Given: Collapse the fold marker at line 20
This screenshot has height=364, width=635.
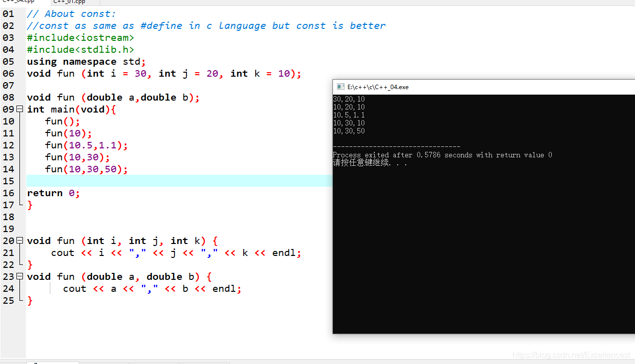Looking at the screenshot, I should [x=20, y=241].
